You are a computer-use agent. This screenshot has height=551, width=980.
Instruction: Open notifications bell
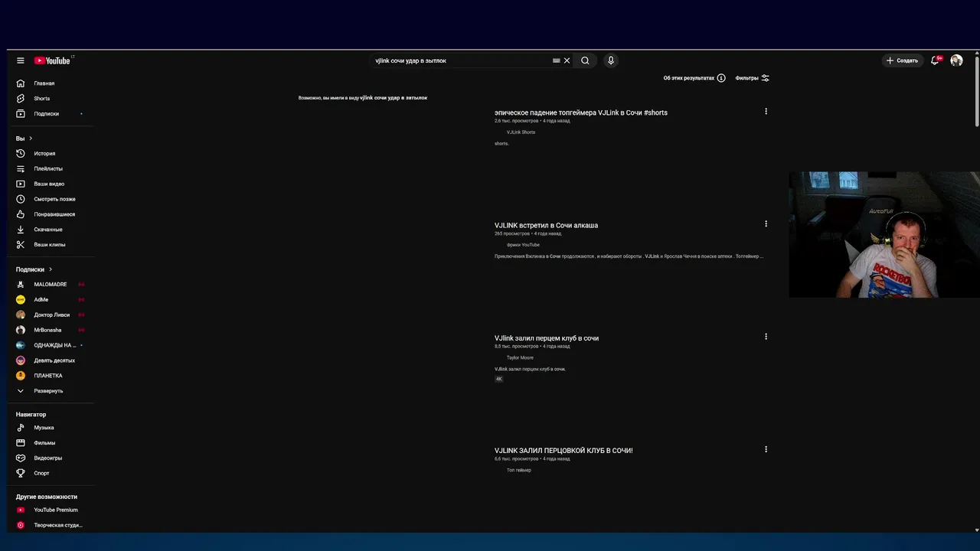tap(935, 60)
